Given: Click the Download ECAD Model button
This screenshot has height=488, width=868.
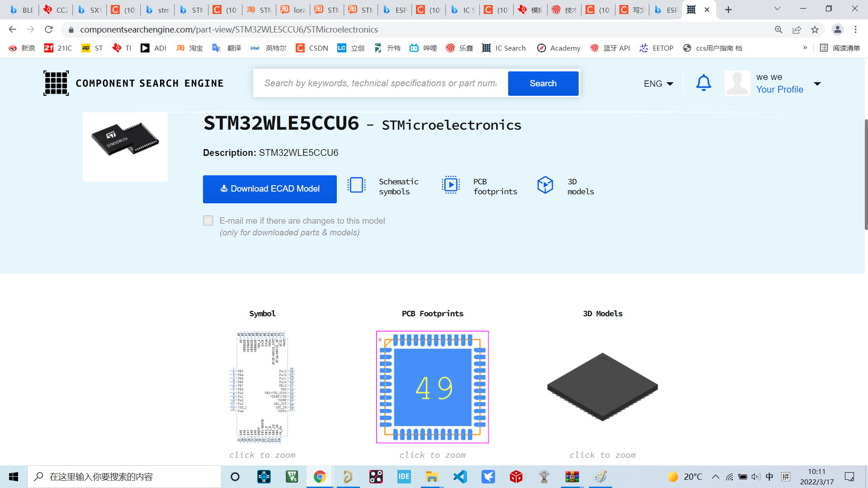Looking at the screenshot, I should click(269, 189).
